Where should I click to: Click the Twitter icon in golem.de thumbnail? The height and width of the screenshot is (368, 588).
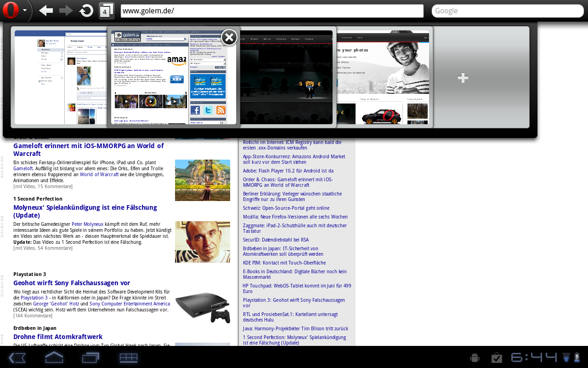click(208, 110)
